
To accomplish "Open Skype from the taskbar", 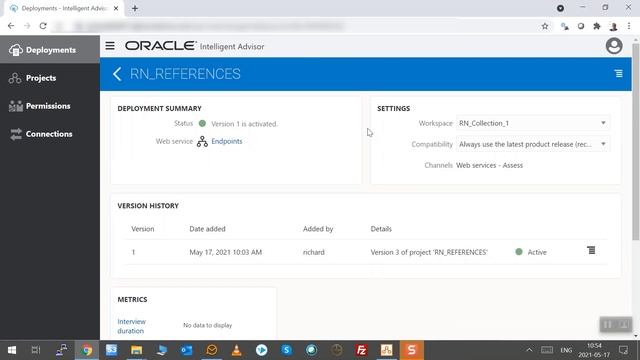I will pyautogui.click(x=287, y=350).
